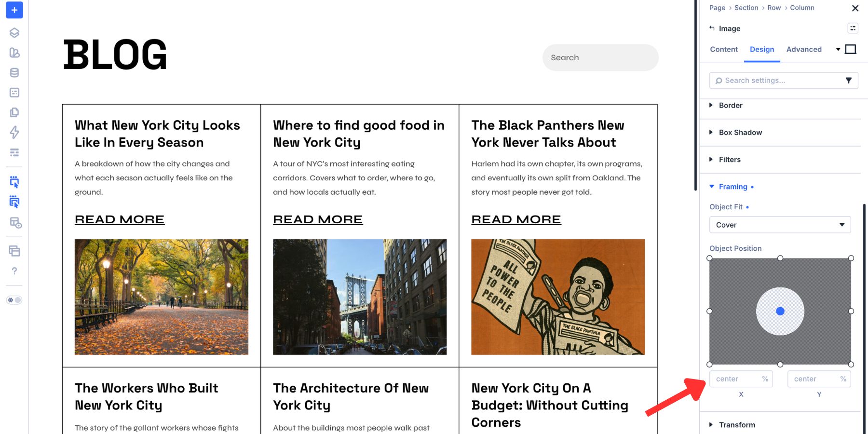Click the Row breadcrumb
The height and width of the screenshot is (434, 868).
point(774,8)
